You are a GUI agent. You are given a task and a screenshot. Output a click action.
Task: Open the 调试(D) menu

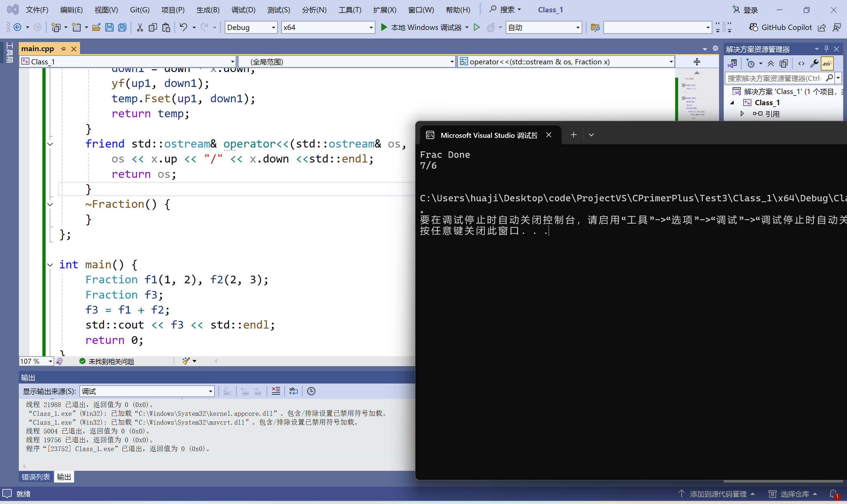(x=243, y=9)
